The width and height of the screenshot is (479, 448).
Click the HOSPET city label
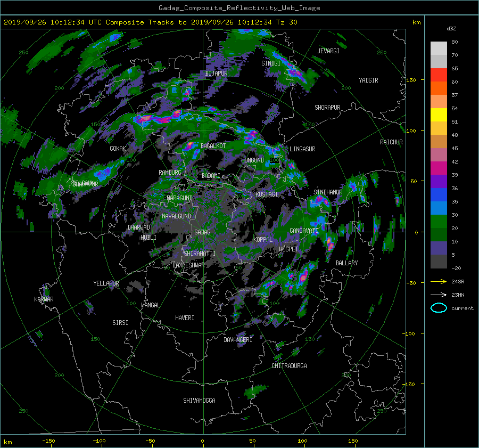pos(288,249)
